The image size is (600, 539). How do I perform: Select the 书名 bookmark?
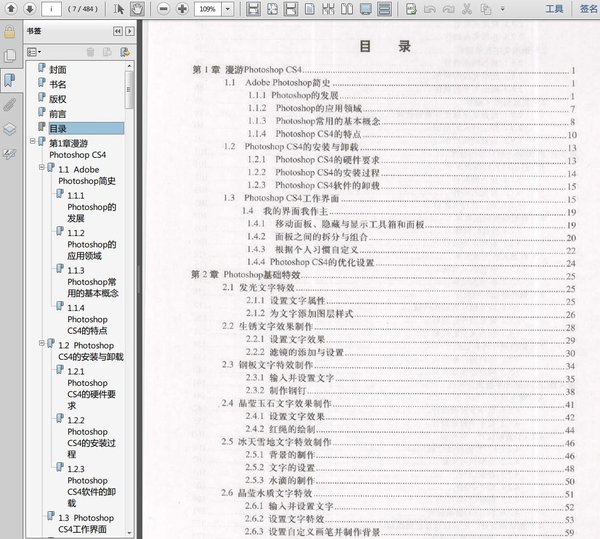pos(57,84)
